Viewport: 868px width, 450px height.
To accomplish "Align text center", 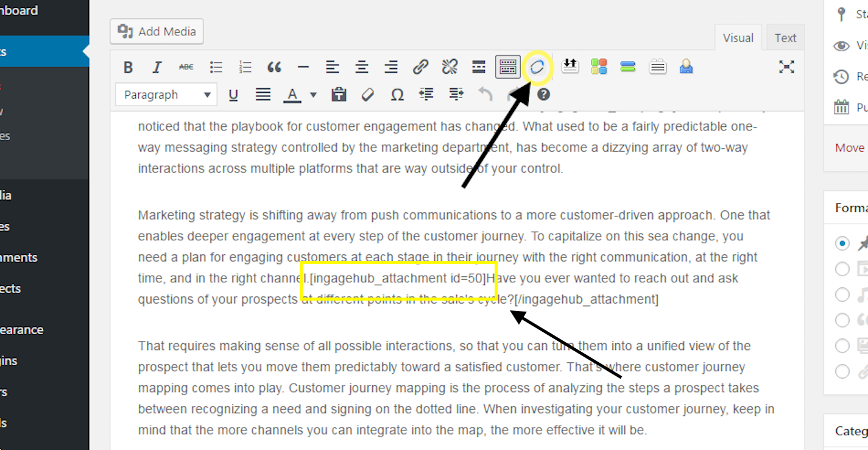I will coord(362,67).
